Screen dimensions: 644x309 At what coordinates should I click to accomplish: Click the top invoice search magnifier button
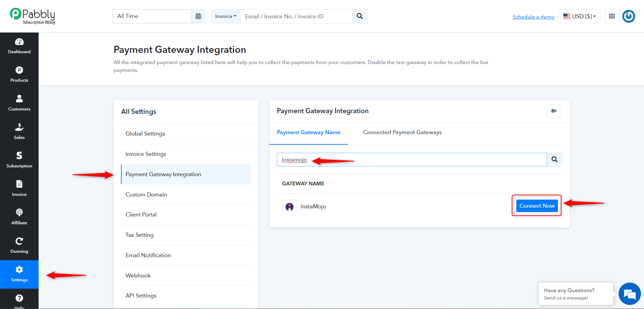pos(360,16)
